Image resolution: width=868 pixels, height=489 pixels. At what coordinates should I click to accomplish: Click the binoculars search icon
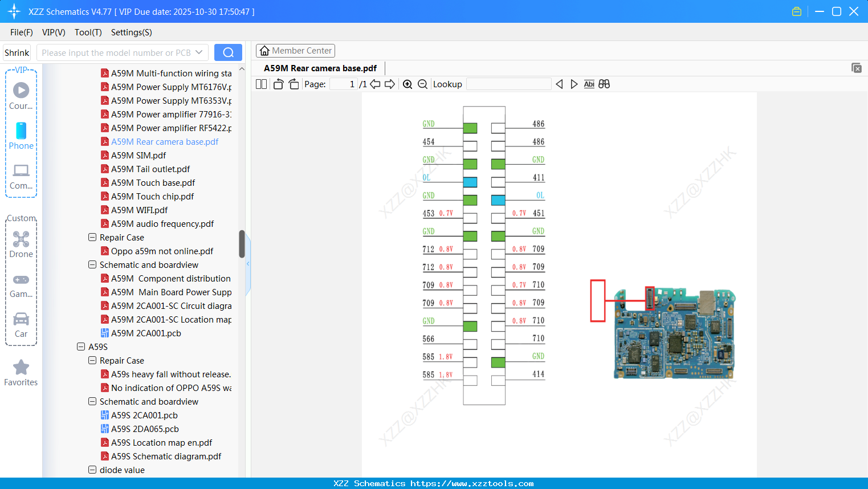point(604,84)
